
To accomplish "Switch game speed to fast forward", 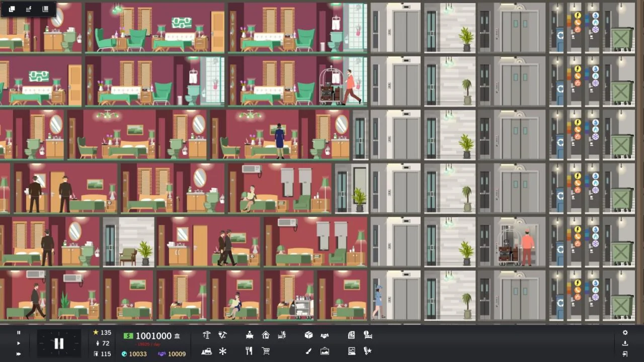I will (19, 354).
